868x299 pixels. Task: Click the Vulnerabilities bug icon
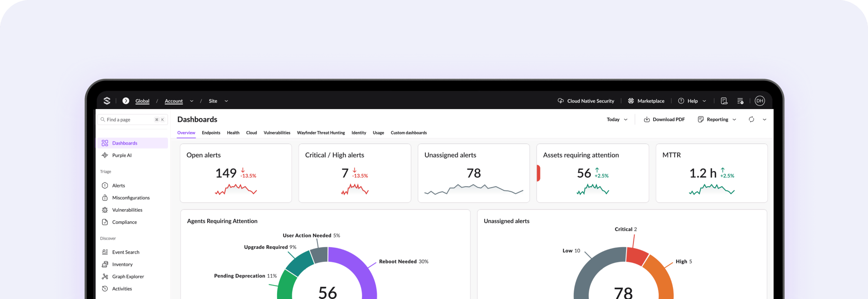click(x=105, y=210)
